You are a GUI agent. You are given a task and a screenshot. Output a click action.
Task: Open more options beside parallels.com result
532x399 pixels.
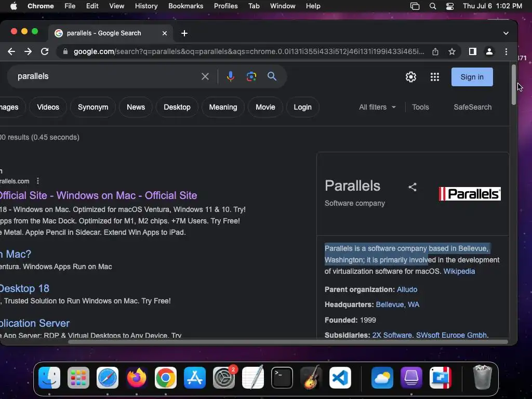(x=38, y=181)
